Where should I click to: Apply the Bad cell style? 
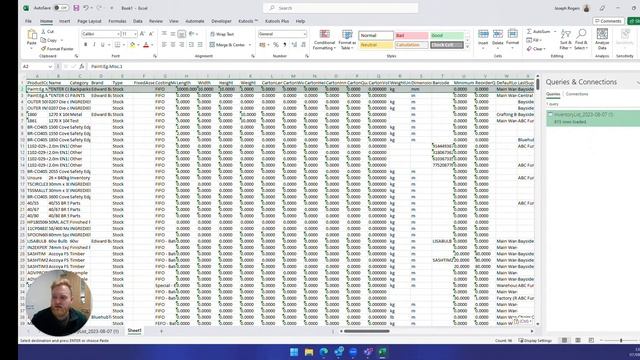(x=411, y=36)
